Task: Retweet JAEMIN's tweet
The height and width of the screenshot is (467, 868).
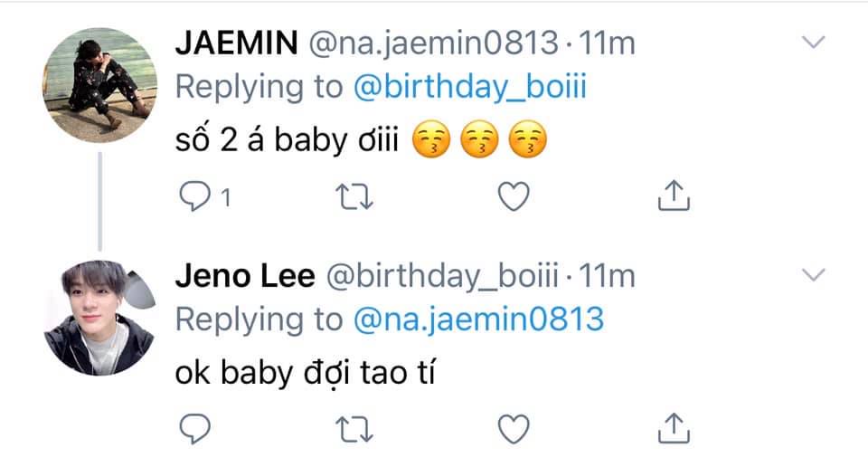Action: (354, 196)
